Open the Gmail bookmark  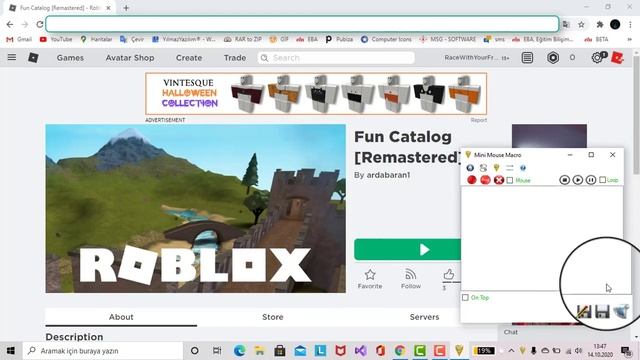19,39
